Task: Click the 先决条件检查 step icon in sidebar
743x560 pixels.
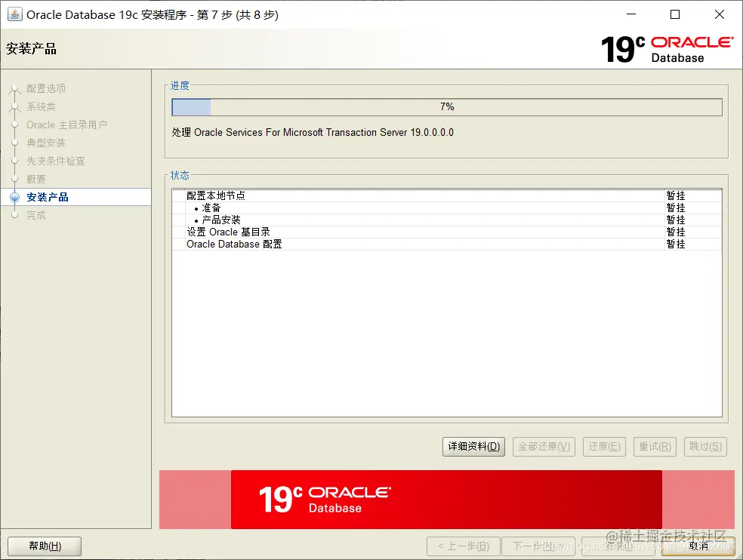Action: point(15,161)
